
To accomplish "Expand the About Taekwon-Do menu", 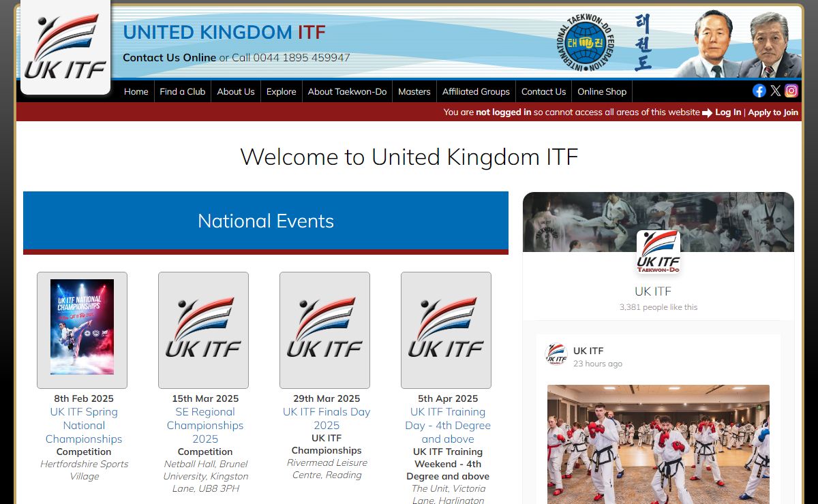I will click(x=347, y=91).
